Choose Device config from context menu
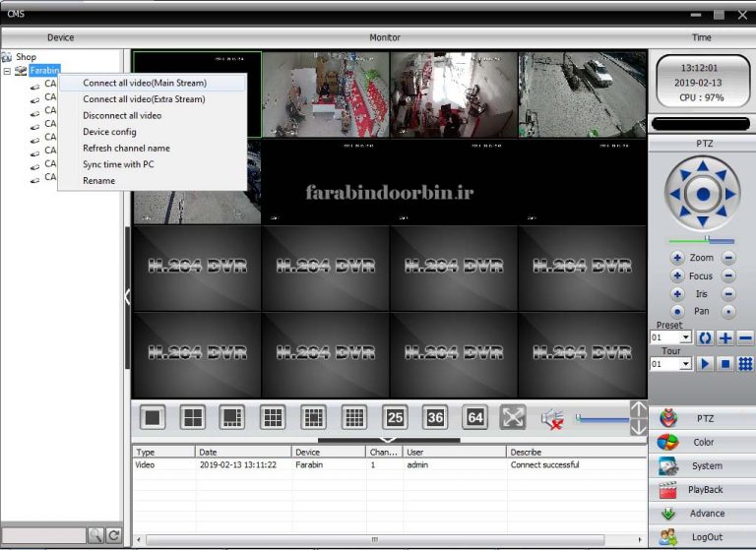756x550 pixels. [x=109, y=132]
